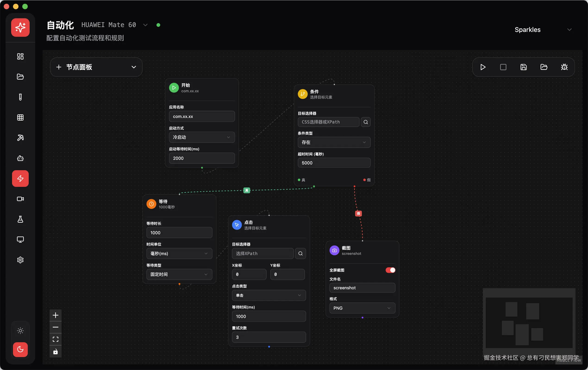Open the video recorder sidebar icon
588x370 pixels.
[20, 199]
